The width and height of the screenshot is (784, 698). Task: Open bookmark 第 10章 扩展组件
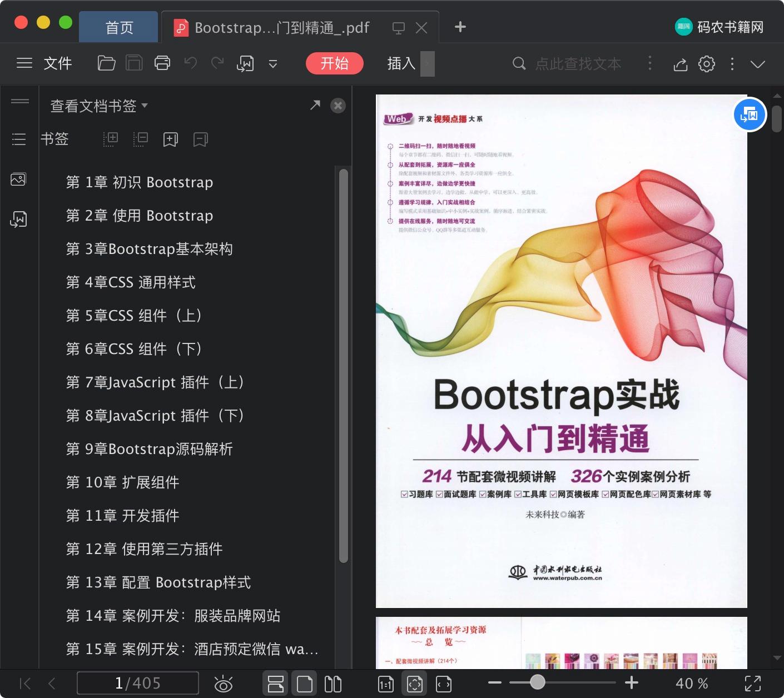pos(123,482)
